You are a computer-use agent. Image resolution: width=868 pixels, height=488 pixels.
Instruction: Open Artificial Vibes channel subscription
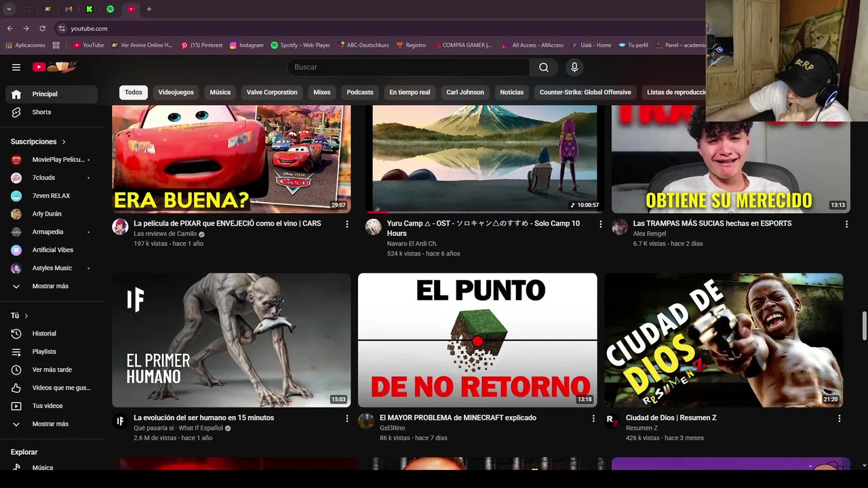pyautogui.click(x=52, y=250)
